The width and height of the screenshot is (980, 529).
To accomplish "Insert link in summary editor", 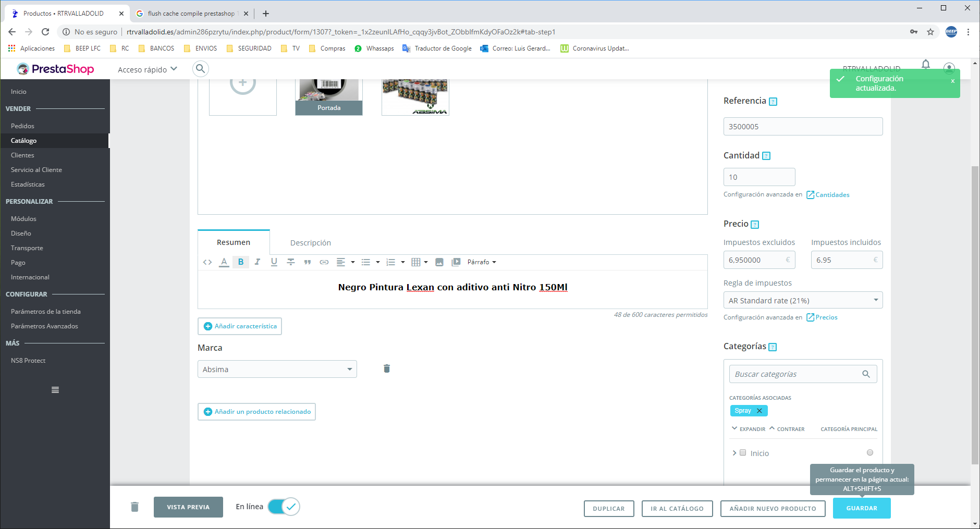I will (324, 262).
